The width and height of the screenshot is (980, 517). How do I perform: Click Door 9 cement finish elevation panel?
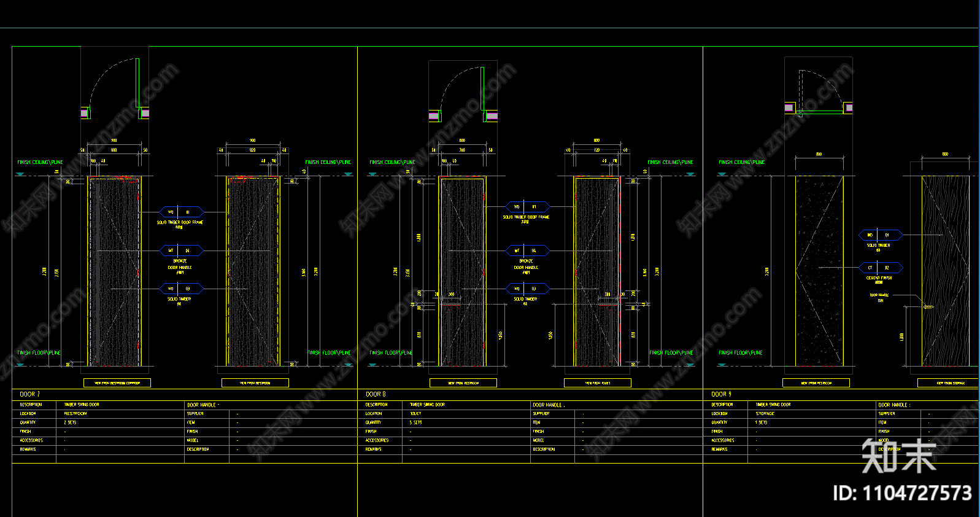click(819, 271)
